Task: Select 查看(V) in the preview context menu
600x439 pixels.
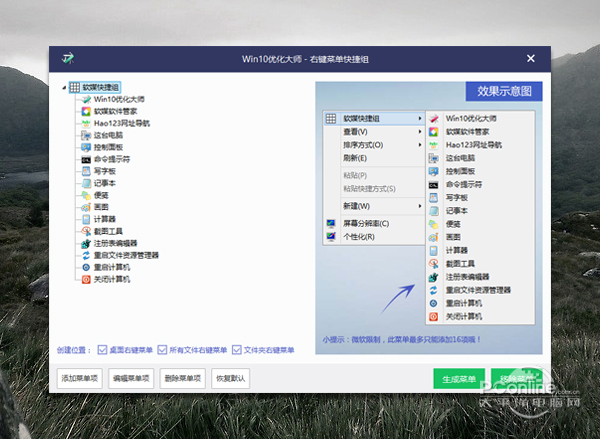Action: pyautogui.click(x=355, y=132)
